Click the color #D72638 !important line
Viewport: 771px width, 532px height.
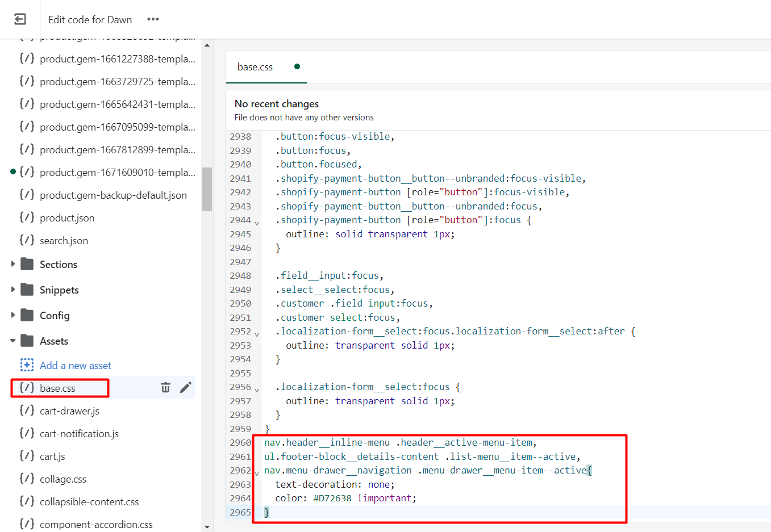[x=345, y=498]
